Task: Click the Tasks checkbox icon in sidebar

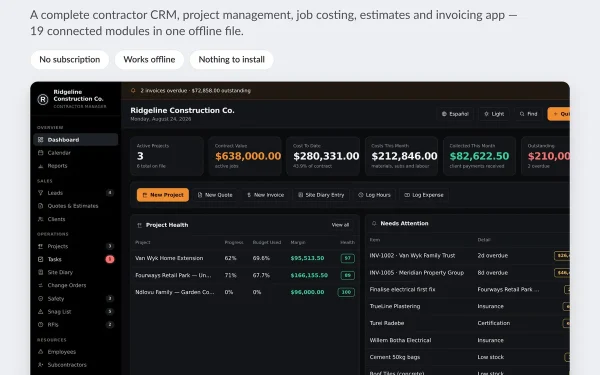Action: click(x=41, y=259)
